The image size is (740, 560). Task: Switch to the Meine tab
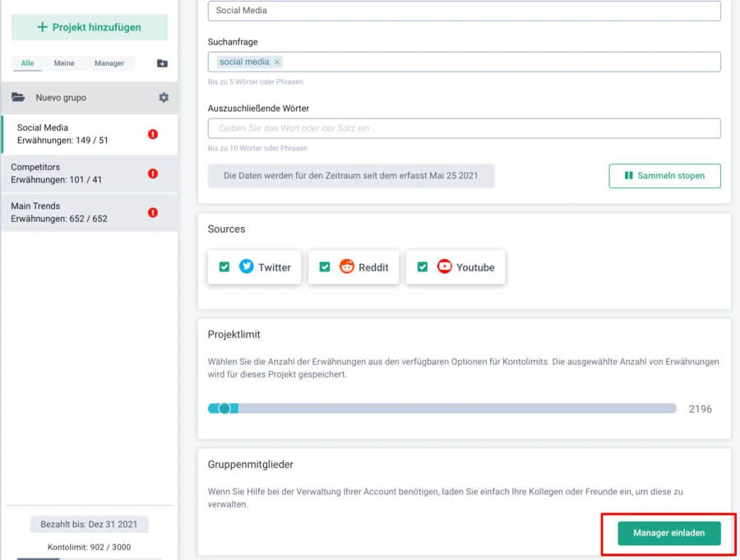point(64,63)
